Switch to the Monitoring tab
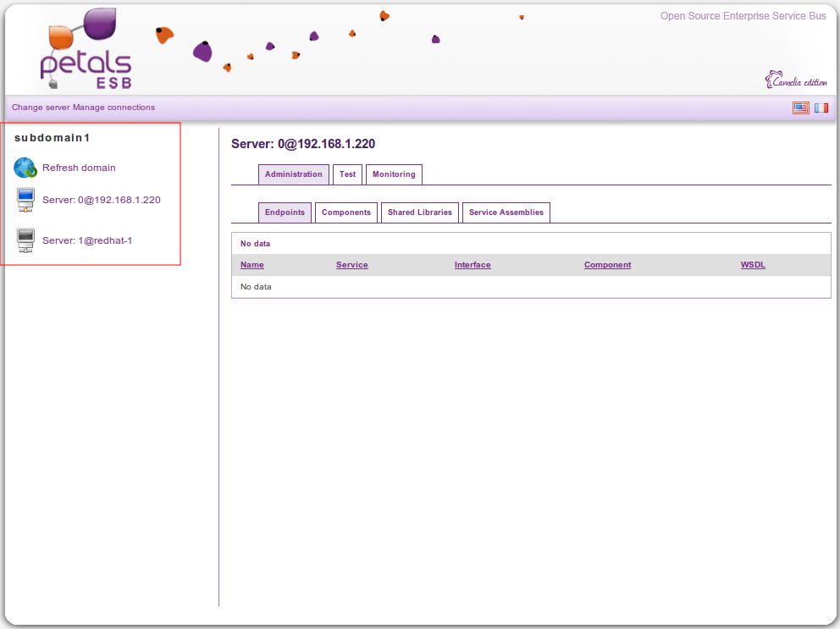Viewport: 840px width, 629px height. pos(394,174)
